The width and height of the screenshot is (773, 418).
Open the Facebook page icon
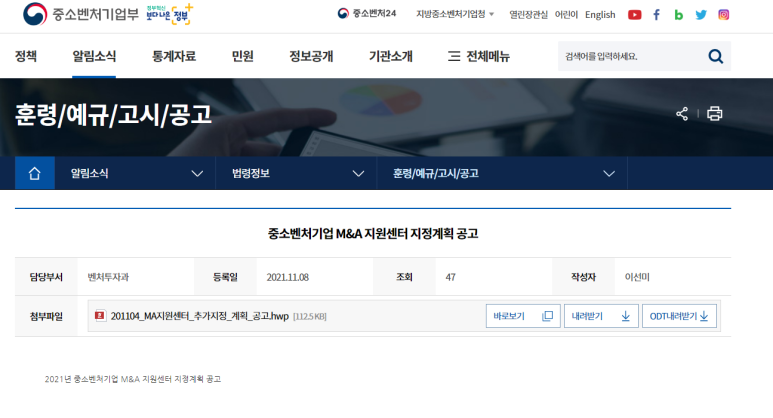coord(656,15)
